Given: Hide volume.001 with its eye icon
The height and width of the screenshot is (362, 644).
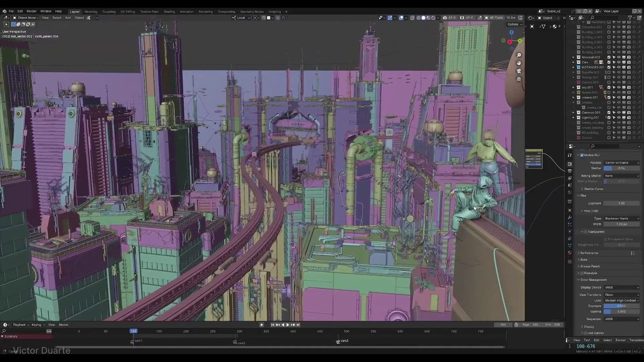Looking at the screenshot, I should pos(619,97).
